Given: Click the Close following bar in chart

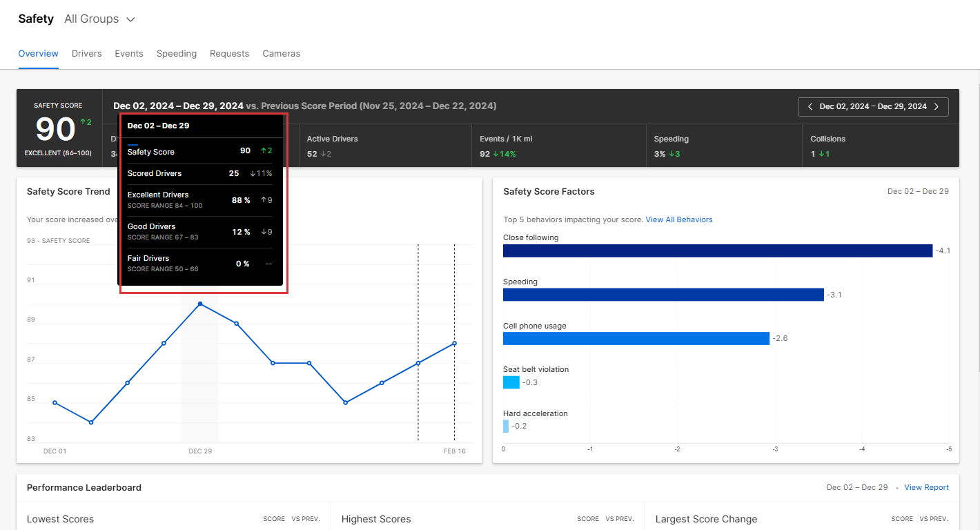Looking at the screenshot, I should [x=718, y=251].
